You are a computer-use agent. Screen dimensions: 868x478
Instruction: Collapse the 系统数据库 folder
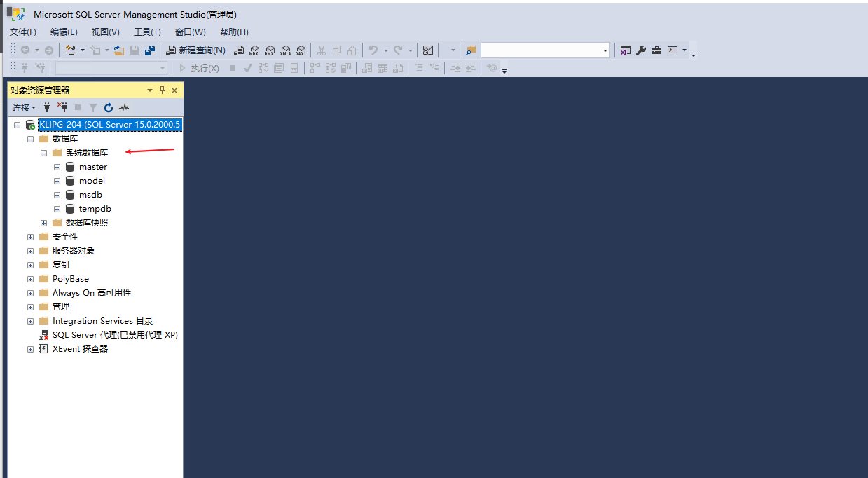point(43,153)
